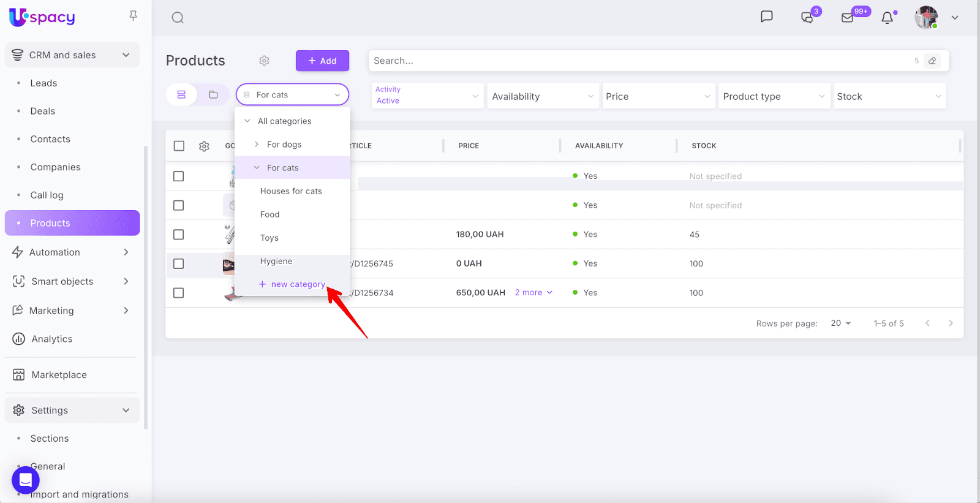
Task: Expand the For dogs category
Action: tap(257, 145)
